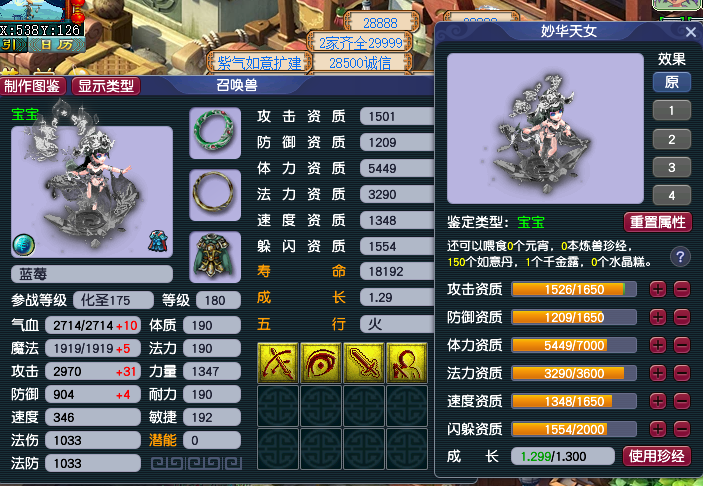The image size is (703, 486).
Task: Click the gold ring equipment slot
Action: (215, 195)
